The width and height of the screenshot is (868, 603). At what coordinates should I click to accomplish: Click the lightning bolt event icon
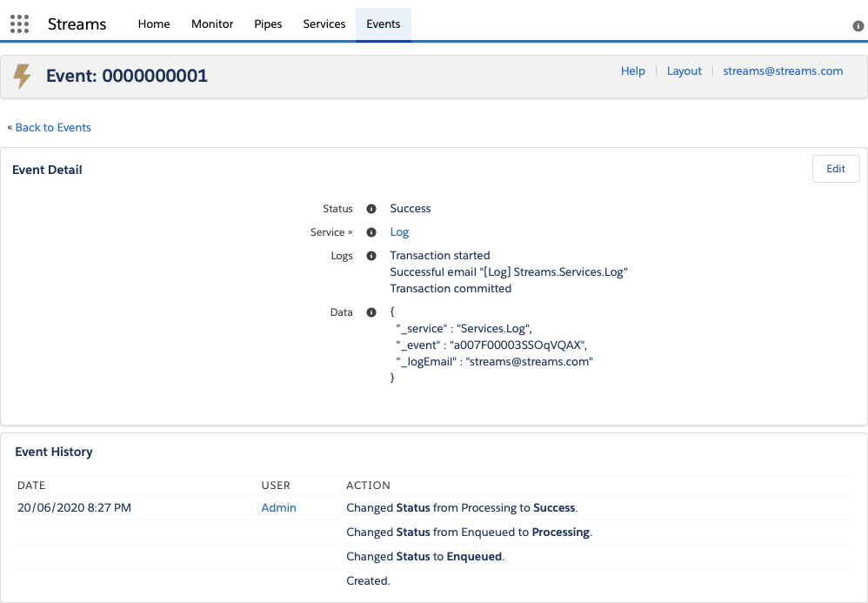[22, 76]
